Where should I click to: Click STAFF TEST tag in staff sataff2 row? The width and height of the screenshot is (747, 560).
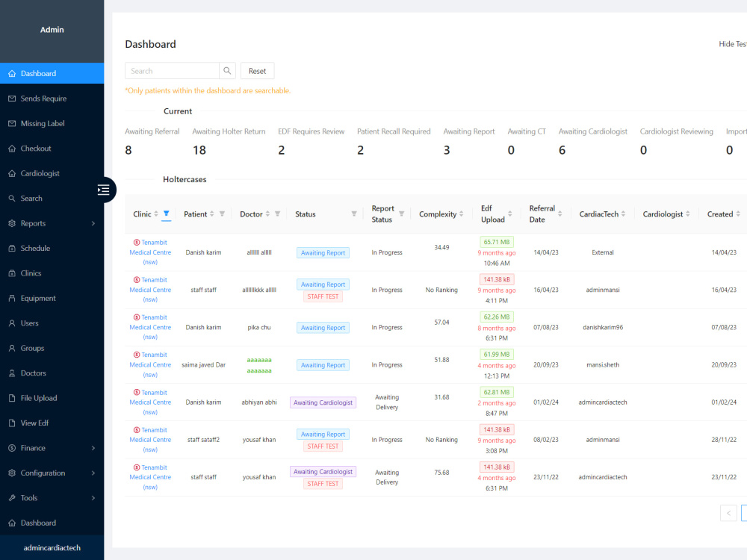point(323,447)
